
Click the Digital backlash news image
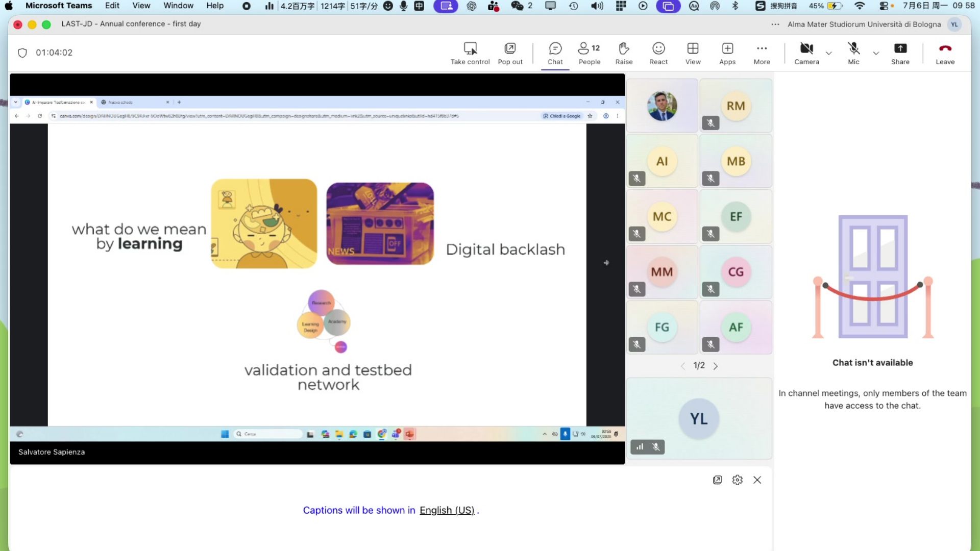pyautogui.click(x=380, y=223)
